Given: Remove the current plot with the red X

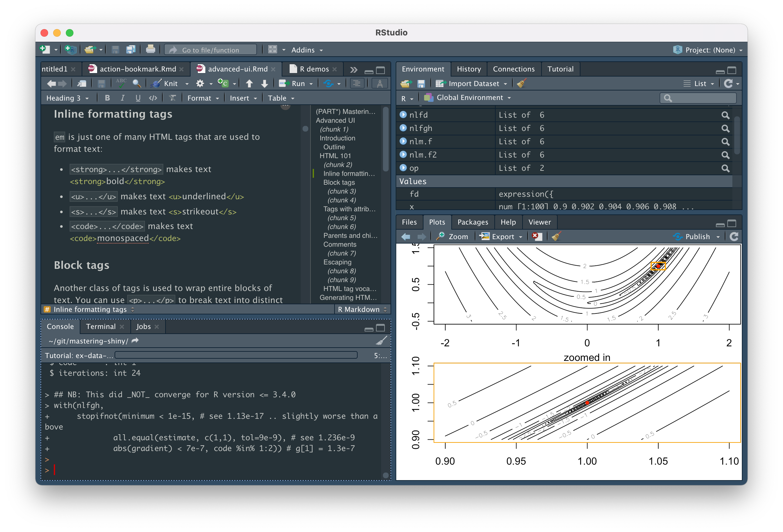Looking at the screenshot, I should click(537, 236).
